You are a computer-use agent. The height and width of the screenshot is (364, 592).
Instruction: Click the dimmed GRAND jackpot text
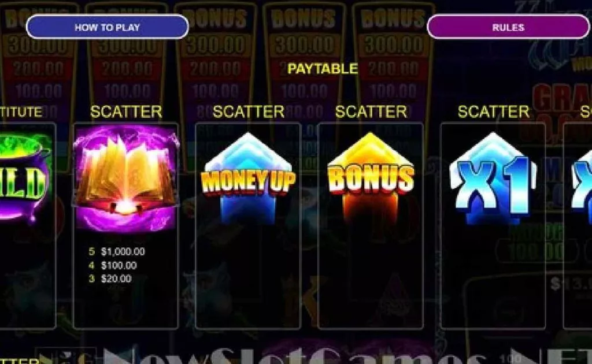pyautogui.click(x=563, y=97)
